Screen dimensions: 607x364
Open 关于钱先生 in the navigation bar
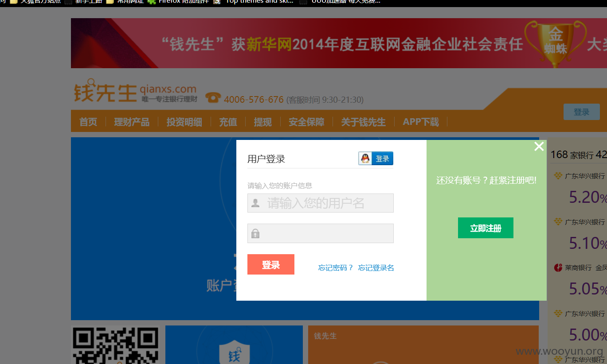363,122
